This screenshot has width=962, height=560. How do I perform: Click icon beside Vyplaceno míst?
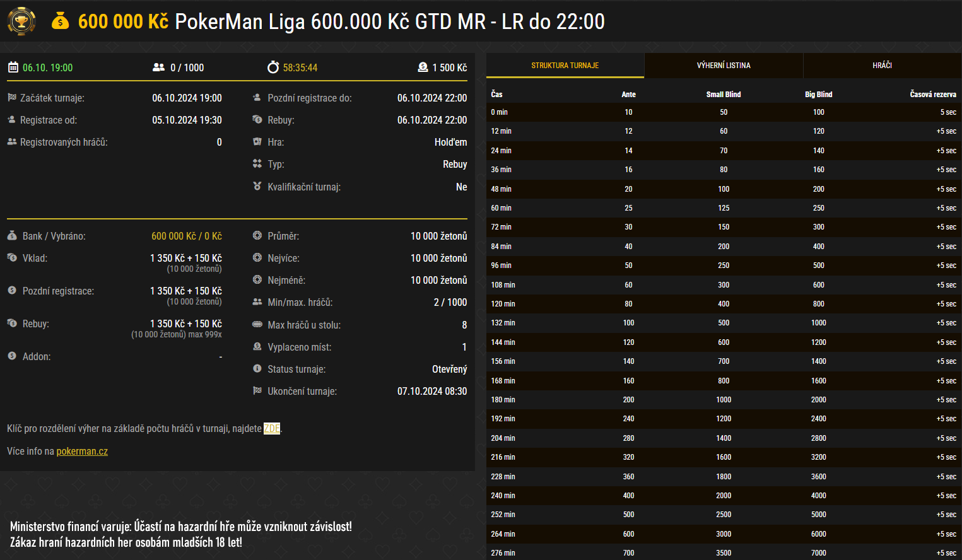click(257, 346)
